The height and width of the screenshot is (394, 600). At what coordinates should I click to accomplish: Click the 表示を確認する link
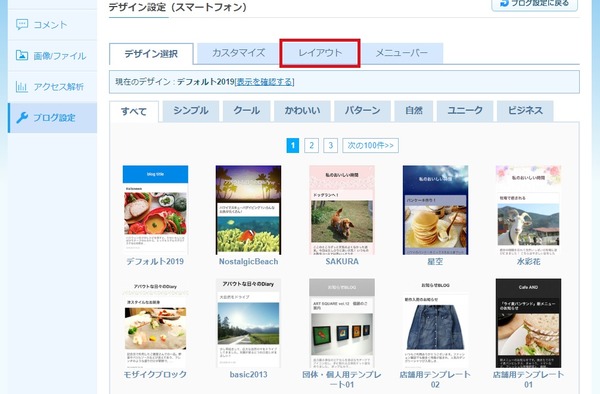point(264,82)
